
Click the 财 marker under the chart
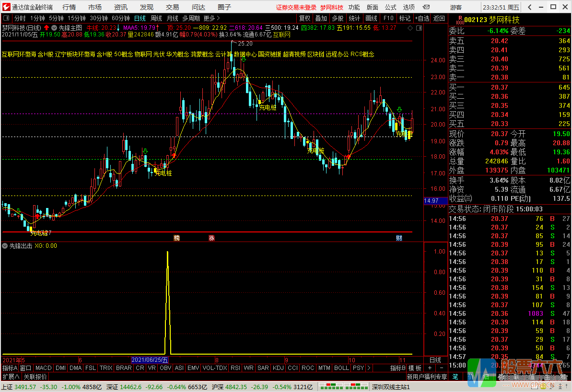tap(399, 238)
